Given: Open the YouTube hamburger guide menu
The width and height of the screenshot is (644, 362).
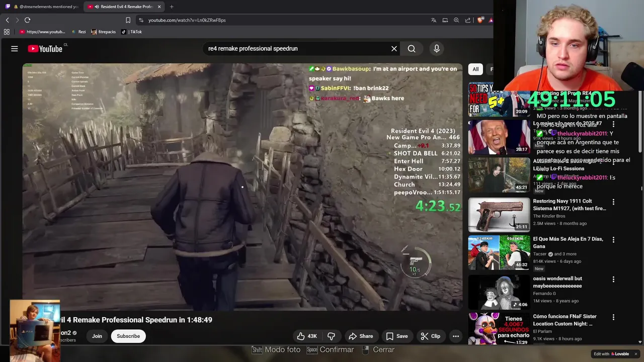Looking at the screenshot, I should tap(15, 49).
